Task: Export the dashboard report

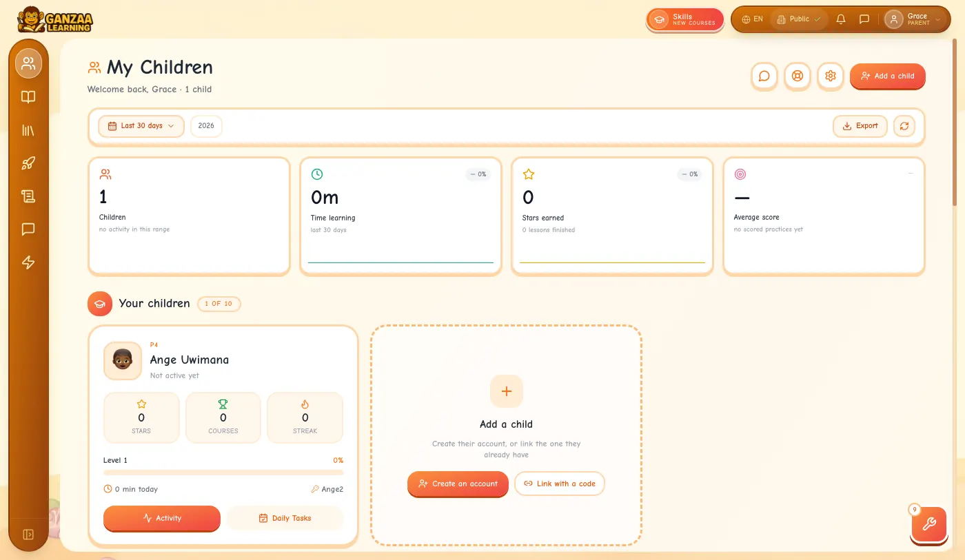Action: coord(860,126)
